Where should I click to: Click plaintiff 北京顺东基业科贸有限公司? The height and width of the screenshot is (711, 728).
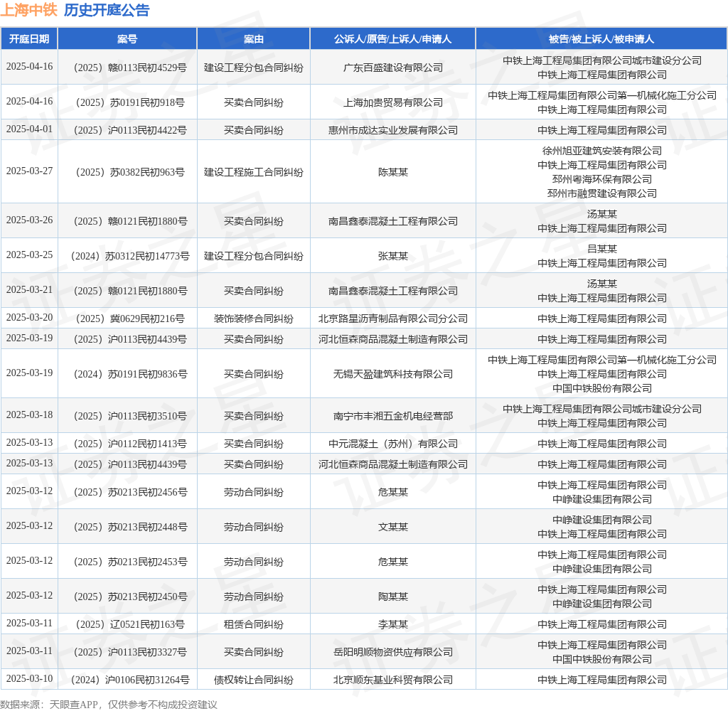click(392, 680)
